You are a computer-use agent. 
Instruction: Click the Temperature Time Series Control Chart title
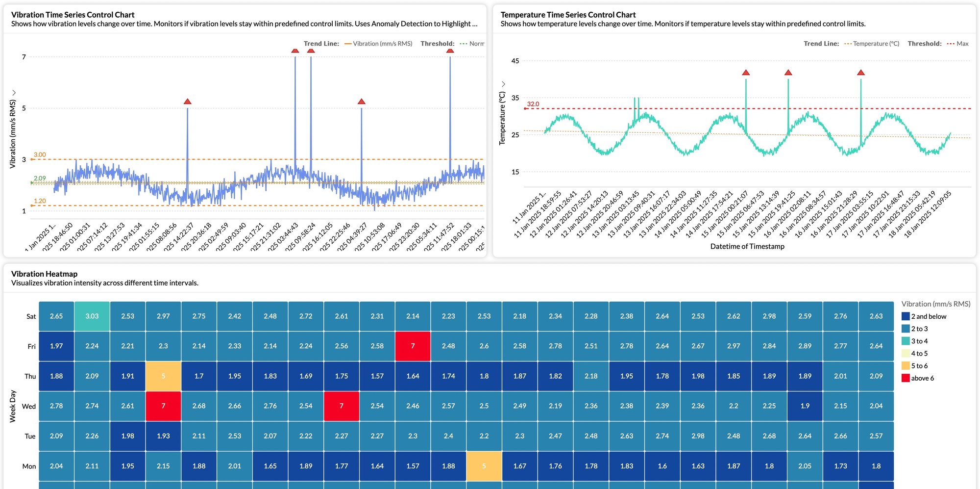point(568,15)
